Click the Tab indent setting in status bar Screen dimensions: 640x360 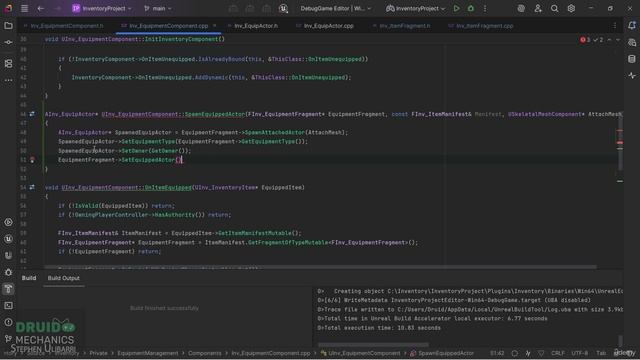point(601,353)
